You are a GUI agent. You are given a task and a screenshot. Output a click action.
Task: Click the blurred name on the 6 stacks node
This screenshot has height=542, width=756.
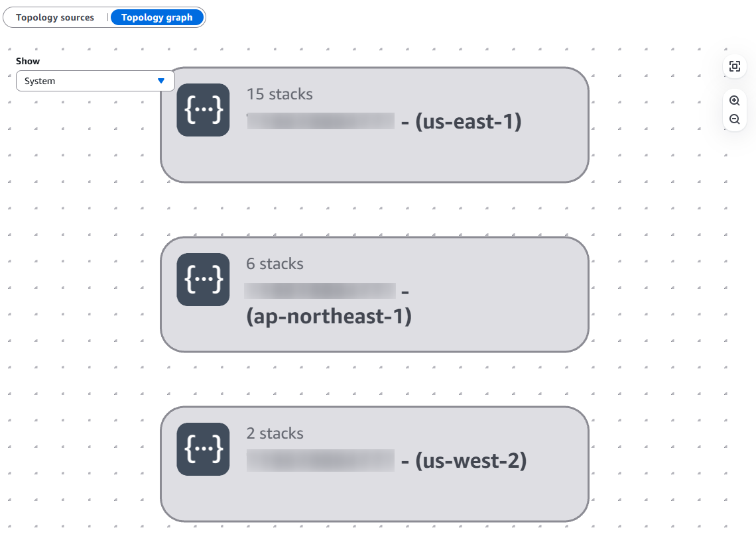(320, 292)
